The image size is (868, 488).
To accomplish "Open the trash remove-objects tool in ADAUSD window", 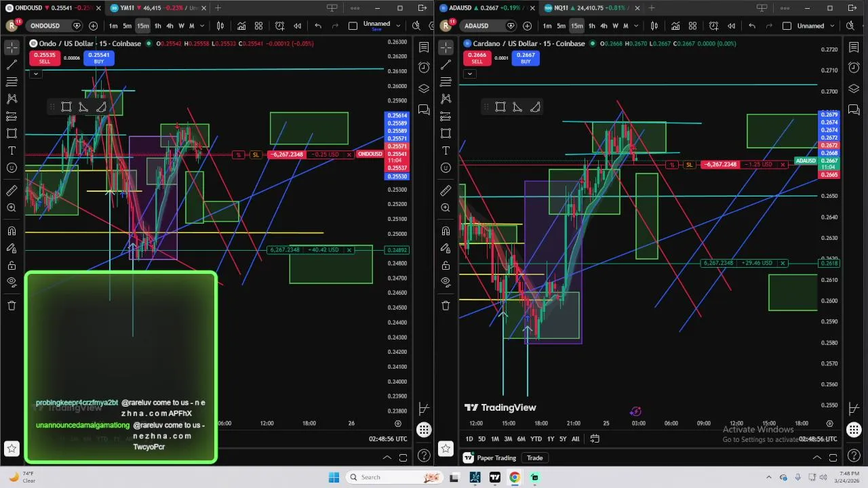I will point(446,306).
